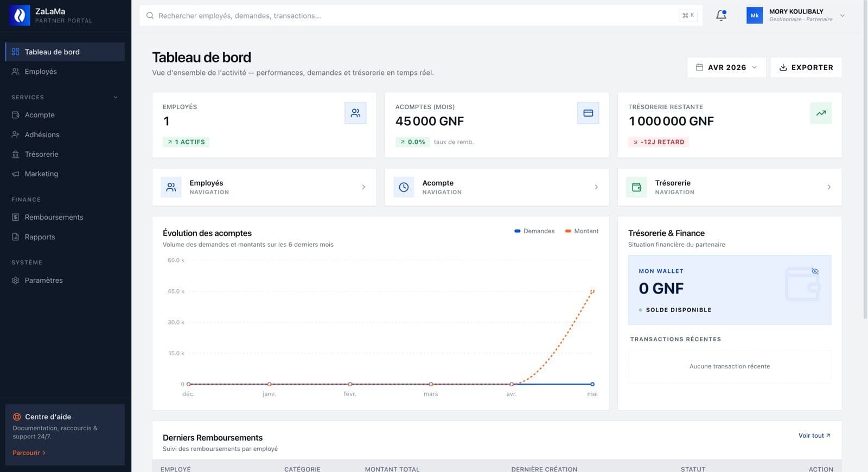Open the Employés navigation card
The height and width of the screenshot is (472, 868).
coord(264,187)
